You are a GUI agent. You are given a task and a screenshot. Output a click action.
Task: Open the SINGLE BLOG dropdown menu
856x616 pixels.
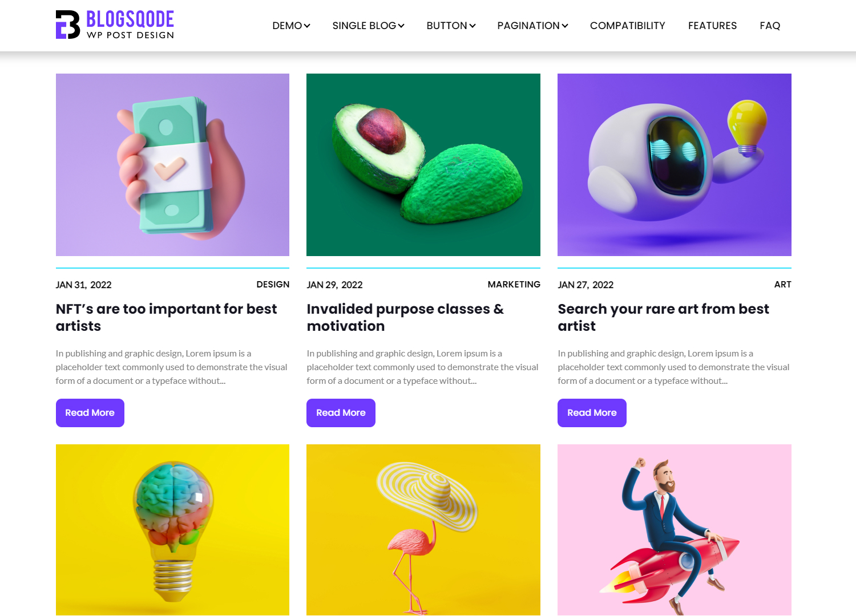[368, 26]
